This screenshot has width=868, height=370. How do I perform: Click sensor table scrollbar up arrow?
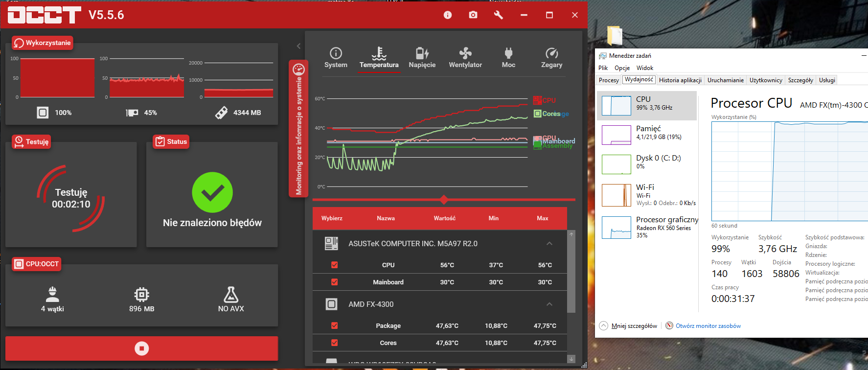point(571,234)
